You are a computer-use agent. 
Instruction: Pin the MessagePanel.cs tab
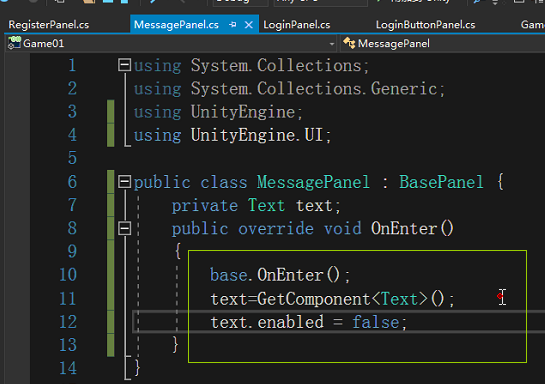pyautogui.click(x=233, y=25)
